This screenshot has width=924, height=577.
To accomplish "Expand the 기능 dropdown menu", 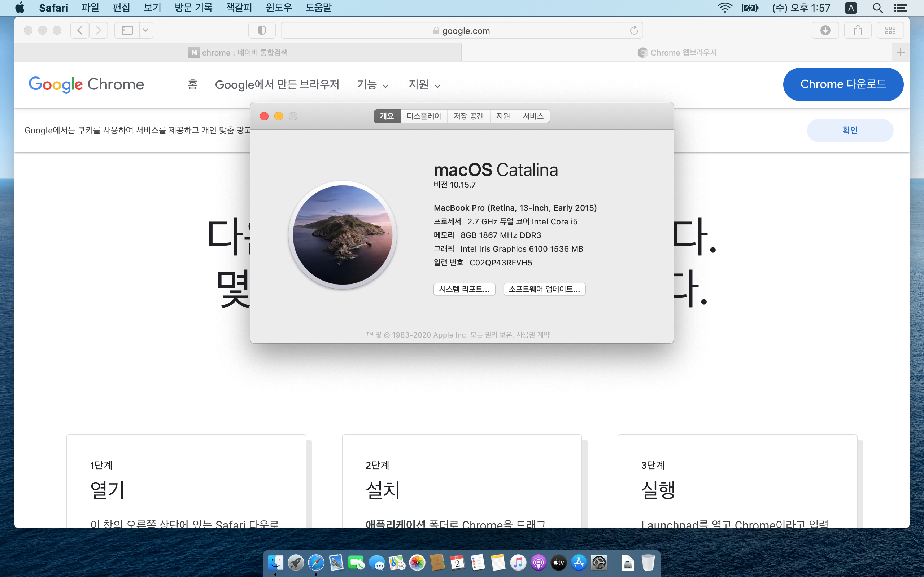I will coord(372,85).
